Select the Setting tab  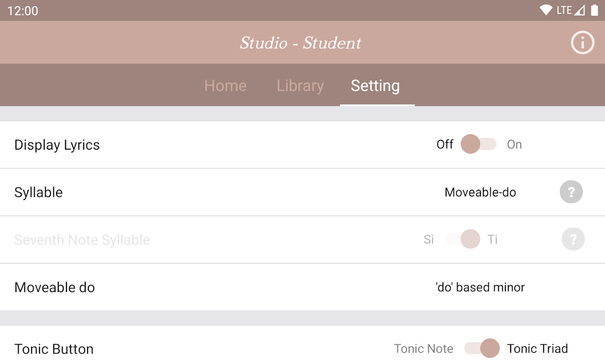point(375,86)
